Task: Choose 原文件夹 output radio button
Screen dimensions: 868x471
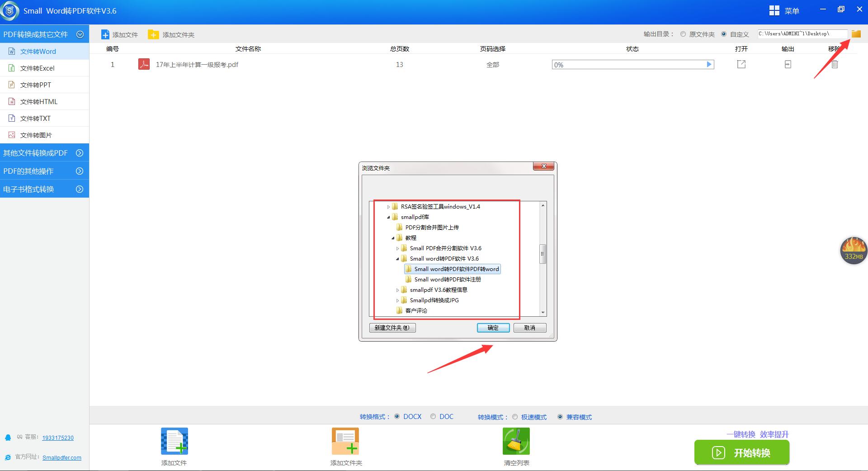Action: click(683, 34)
